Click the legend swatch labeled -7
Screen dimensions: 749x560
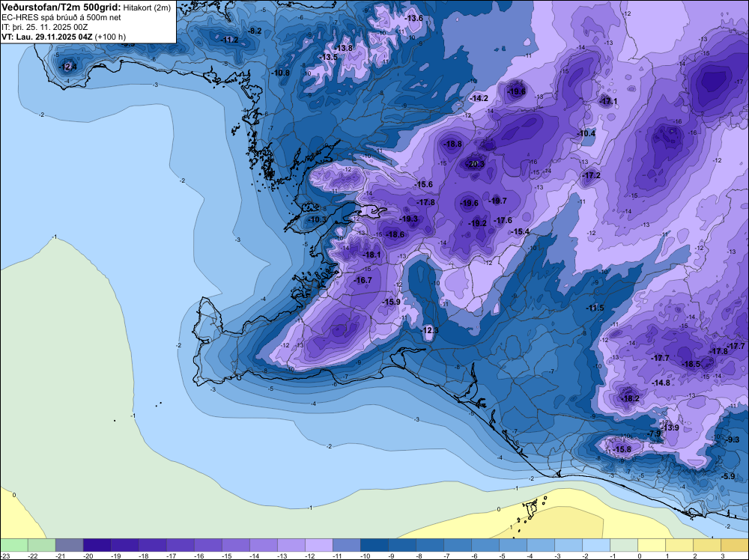[457, 545]
